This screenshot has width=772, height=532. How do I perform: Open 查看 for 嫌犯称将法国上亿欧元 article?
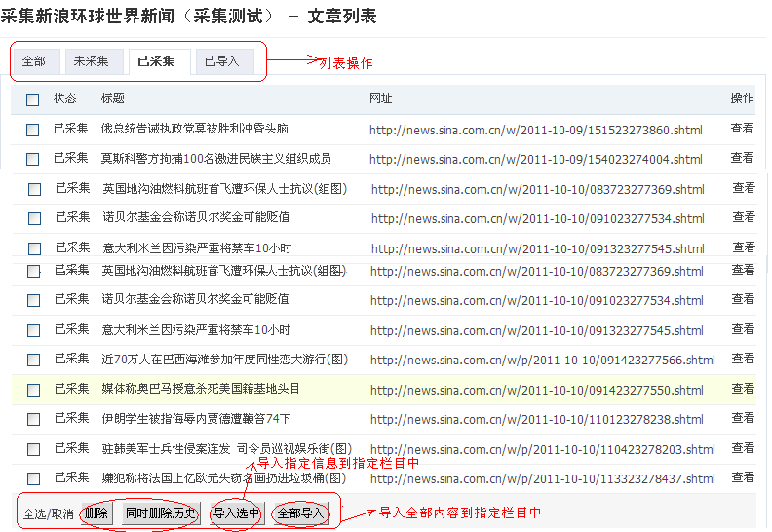pyautogui.click(x=744, y=477)
